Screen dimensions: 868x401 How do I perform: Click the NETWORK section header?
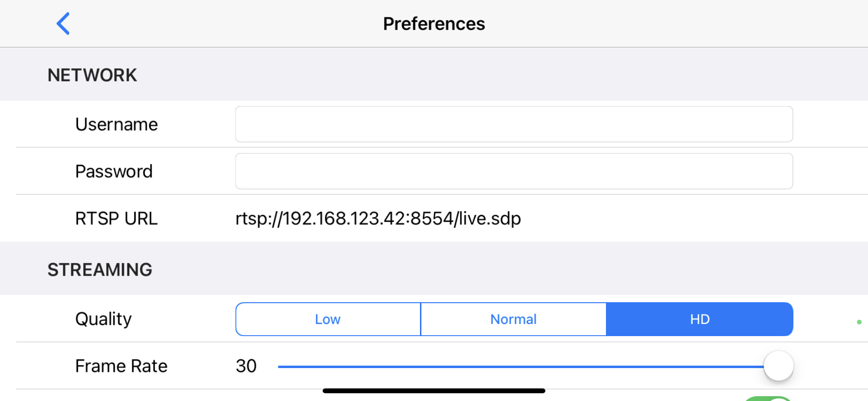pos(92,75)
